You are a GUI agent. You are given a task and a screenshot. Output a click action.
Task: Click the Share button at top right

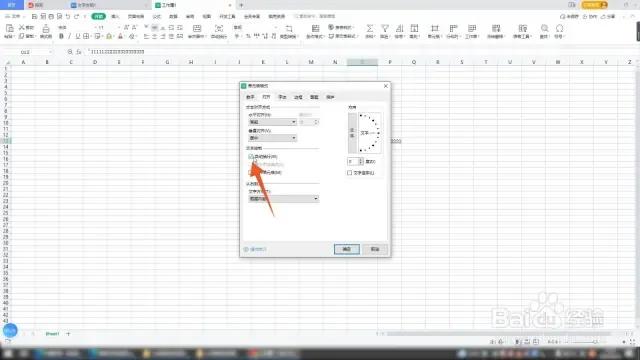pyautogui.click(x=607, y=16)
